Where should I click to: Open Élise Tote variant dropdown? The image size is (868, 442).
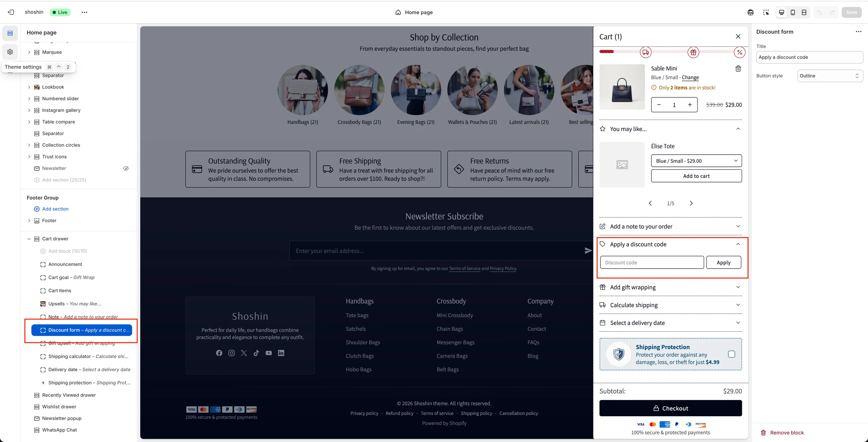click(696, 161)
